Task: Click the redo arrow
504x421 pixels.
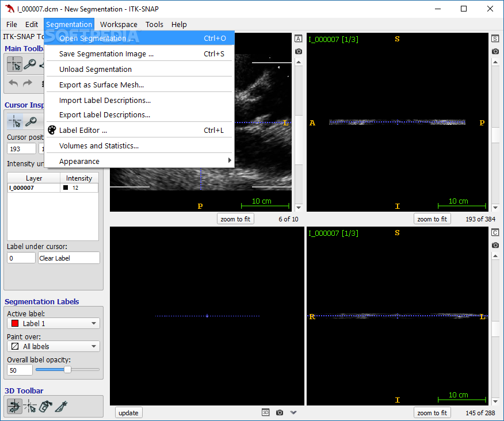Action: coord(28,83)
